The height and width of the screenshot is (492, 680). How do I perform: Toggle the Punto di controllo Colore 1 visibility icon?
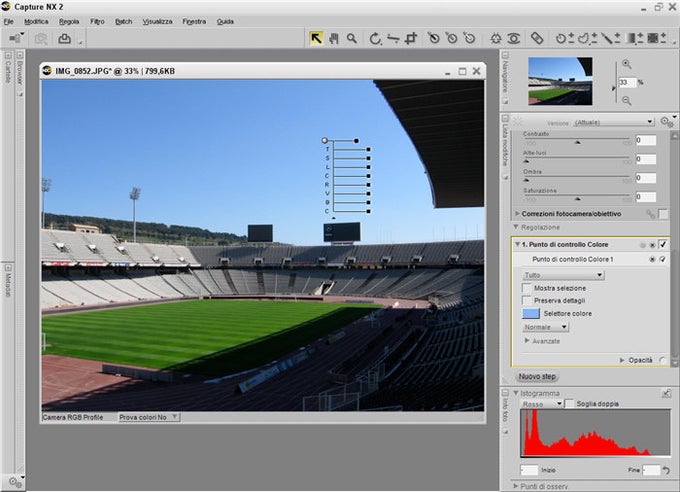(x=652, y=259)
